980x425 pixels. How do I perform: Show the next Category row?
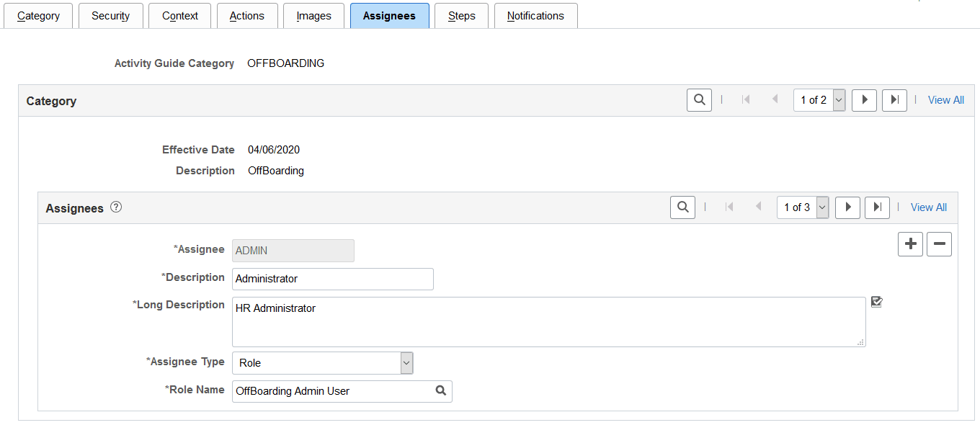864,99
